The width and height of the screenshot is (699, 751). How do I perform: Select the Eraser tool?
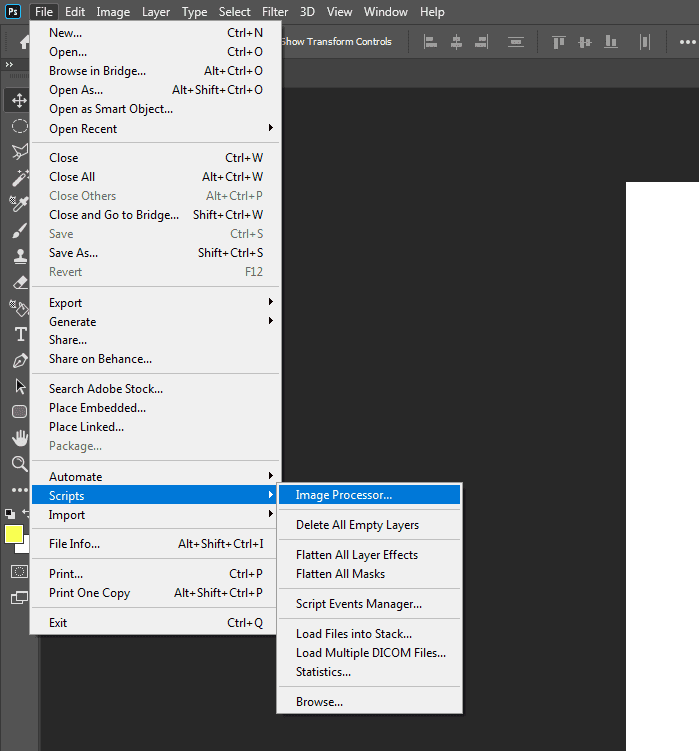pos(19,282)
